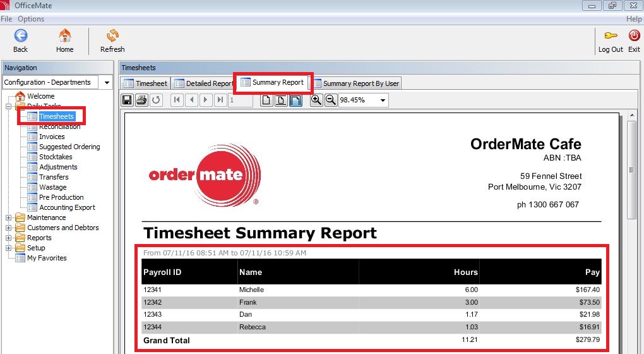Click Rebecca's row name in the report
This screenshot has height=354, width=644.
(x=252, y=327)
